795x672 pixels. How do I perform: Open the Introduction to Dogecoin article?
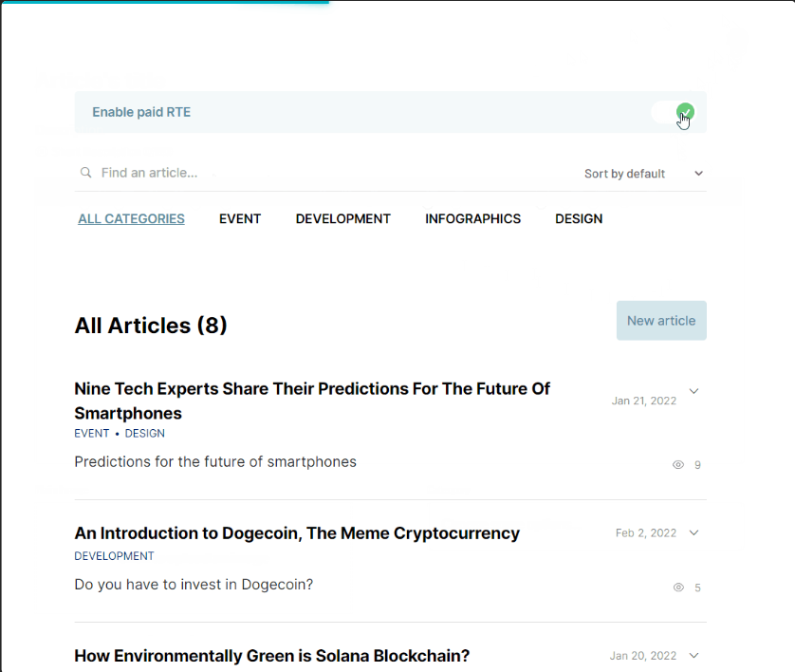[x=297, y=533]
